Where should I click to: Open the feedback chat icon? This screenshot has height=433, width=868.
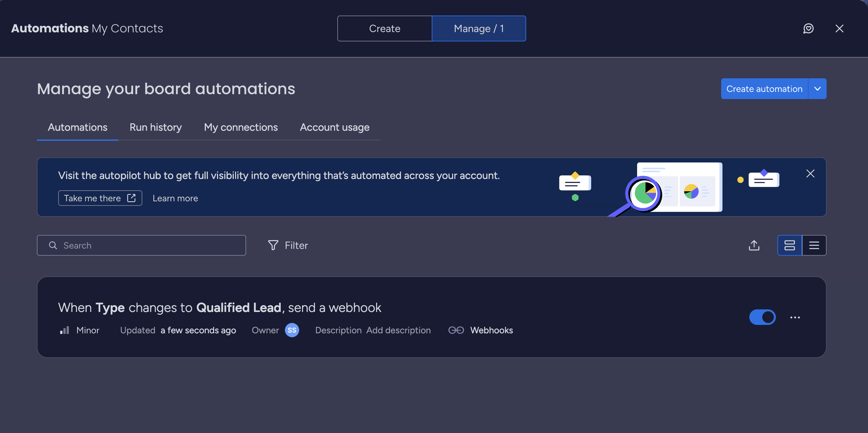click(x=808, y=28)
